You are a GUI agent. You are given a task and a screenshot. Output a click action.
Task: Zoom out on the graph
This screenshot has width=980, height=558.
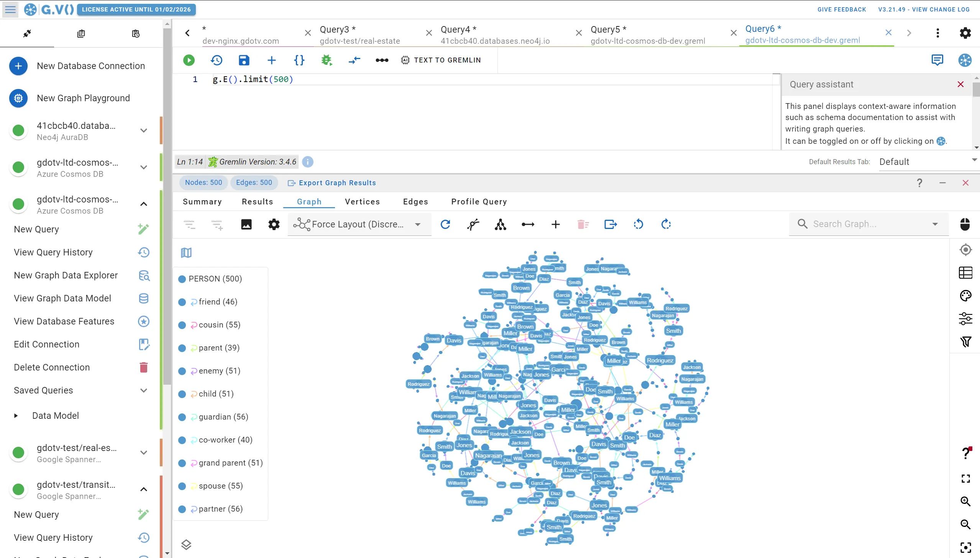click(x=965, y=524)
